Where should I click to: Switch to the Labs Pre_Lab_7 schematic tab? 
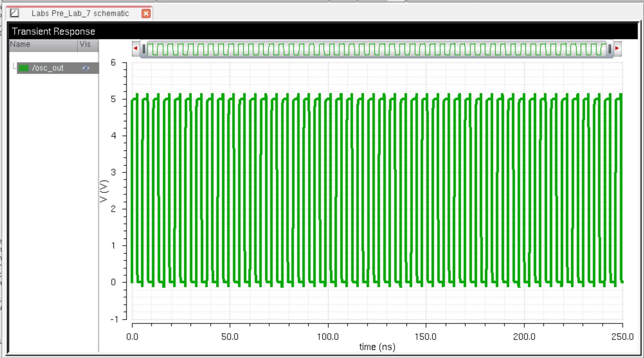(80, 13)
